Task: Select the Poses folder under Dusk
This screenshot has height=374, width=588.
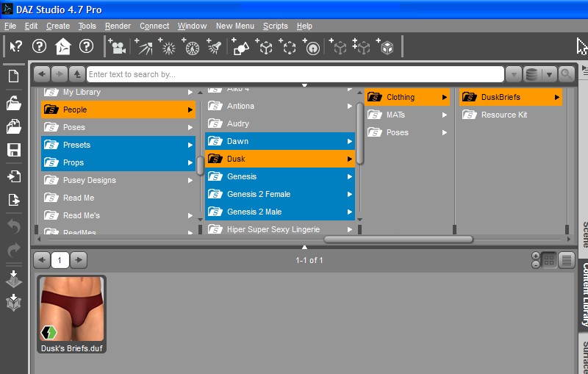Action: point(407,132)
